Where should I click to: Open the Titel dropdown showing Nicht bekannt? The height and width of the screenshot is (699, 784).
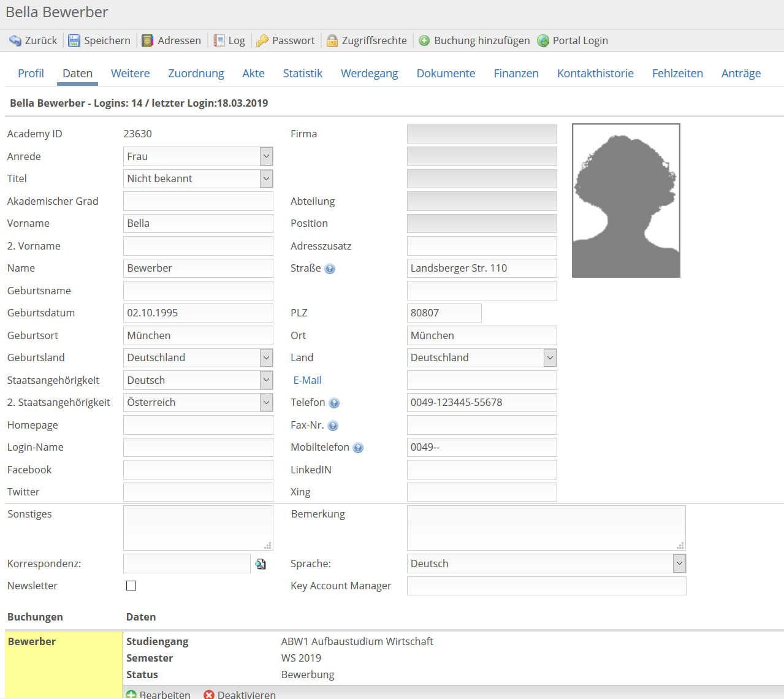point(198,178)
